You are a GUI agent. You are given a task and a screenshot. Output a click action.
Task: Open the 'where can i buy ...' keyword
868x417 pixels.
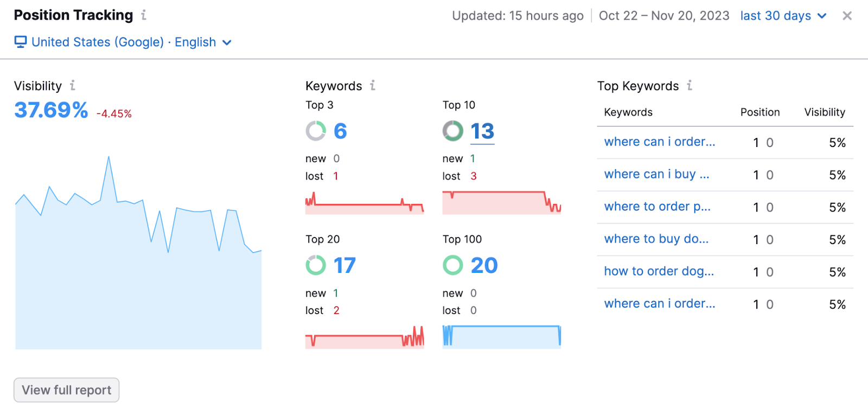pos(656,174)
